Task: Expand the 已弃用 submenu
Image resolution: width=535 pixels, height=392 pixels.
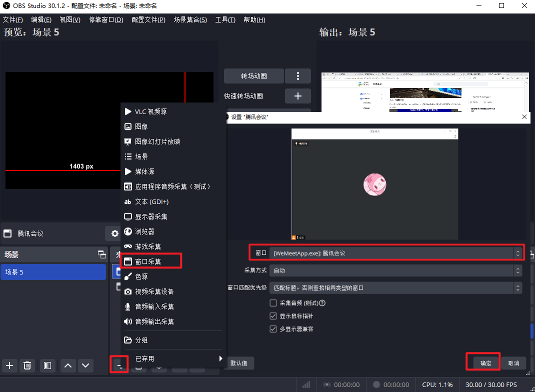Action: coord(172,358)
